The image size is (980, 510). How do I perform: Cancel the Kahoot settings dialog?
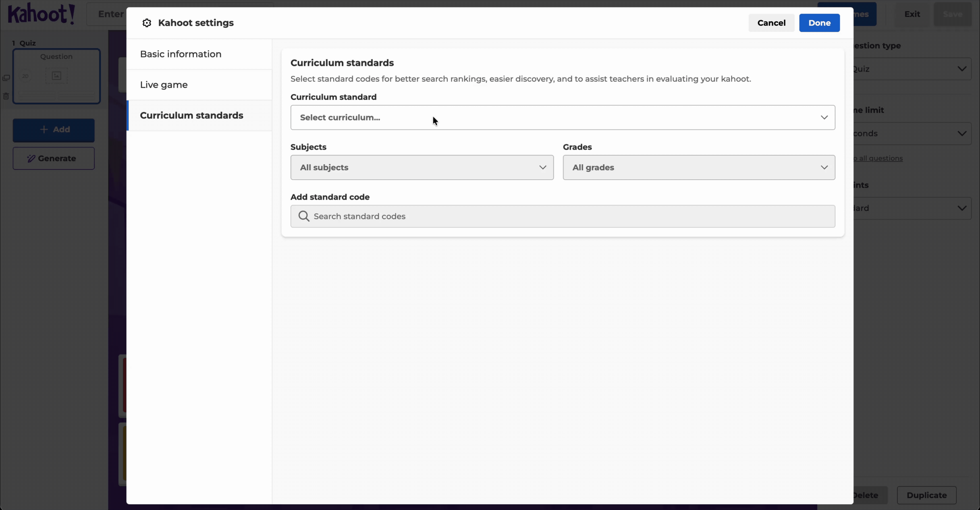click(x=771, y=22)
